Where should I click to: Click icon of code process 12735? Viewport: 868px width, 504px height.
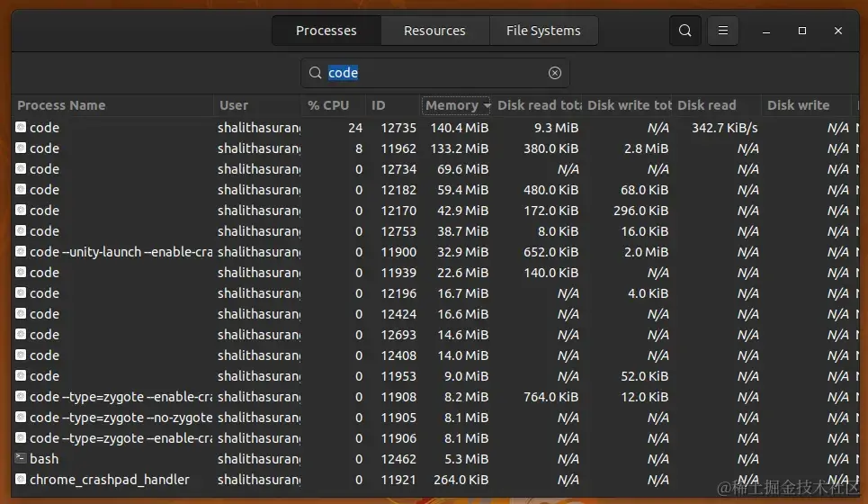tap(21, 128)
